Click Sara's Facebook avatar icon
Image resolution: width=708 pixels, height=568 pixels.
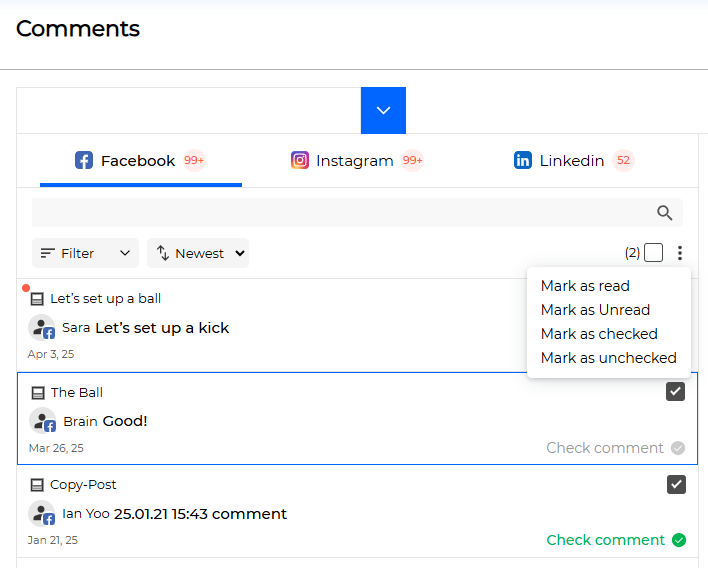click(42, 328)
